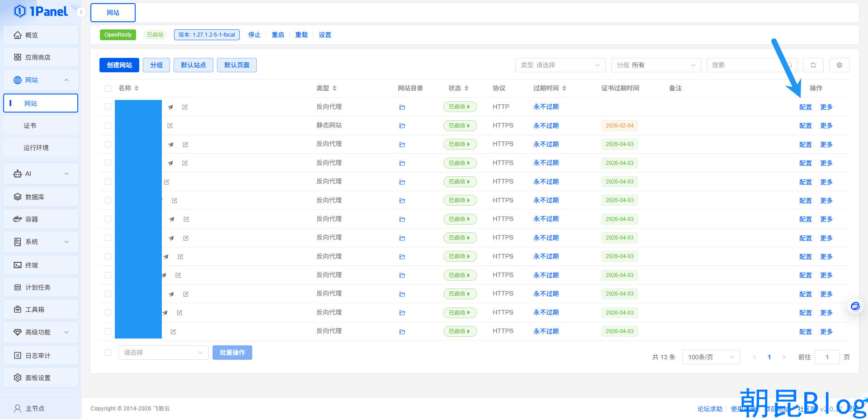Toggle 已启动 status in the HTTP row
The width and height of the screenshot is (868, 419).
pos(460,107)
